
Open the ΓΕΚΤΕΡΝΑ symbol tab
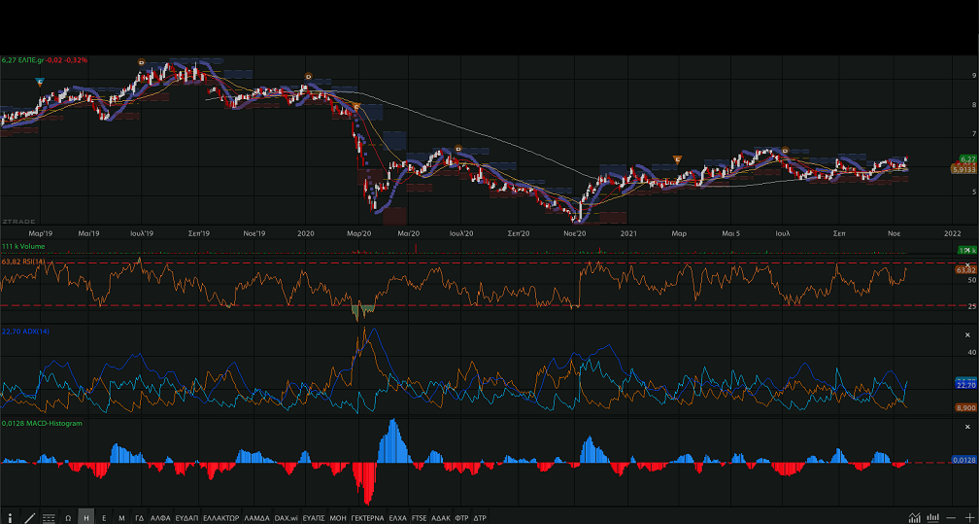pos(367,517)
